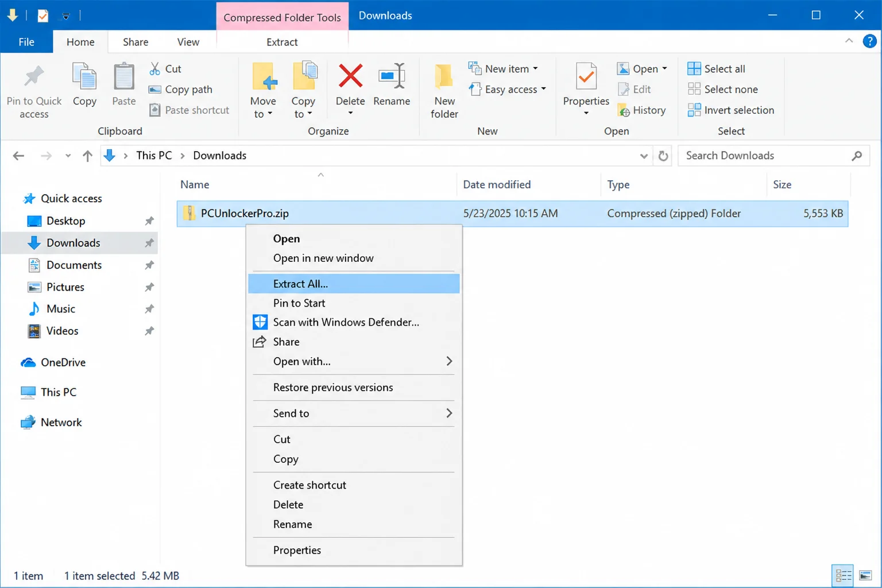Open the Extract ribbon tab

(282, 42)
